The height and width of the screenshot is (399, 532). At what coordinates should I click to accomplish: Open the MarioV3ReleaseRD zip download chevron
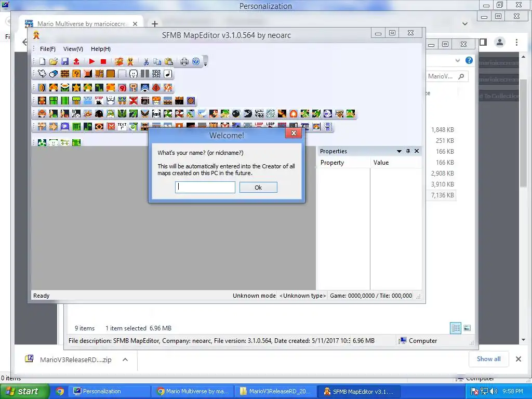(125, 360)
